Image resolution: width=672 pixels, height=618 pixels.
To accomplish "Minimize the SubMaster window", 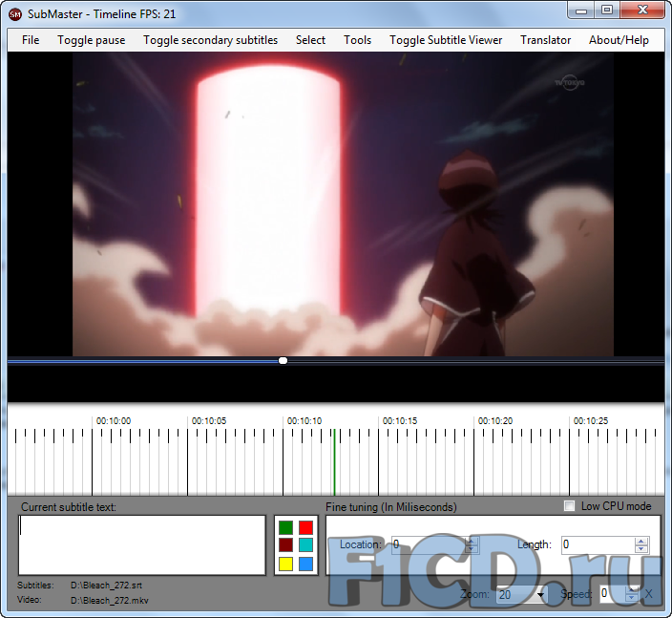I will (581, 11).
